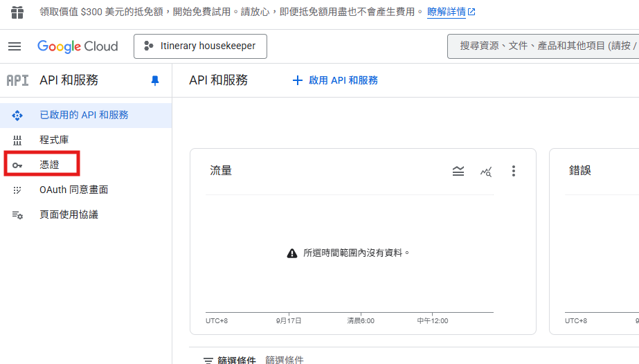
Task: Toggle the pin icon next to API 和服務
Action: [x=155, y=80]
